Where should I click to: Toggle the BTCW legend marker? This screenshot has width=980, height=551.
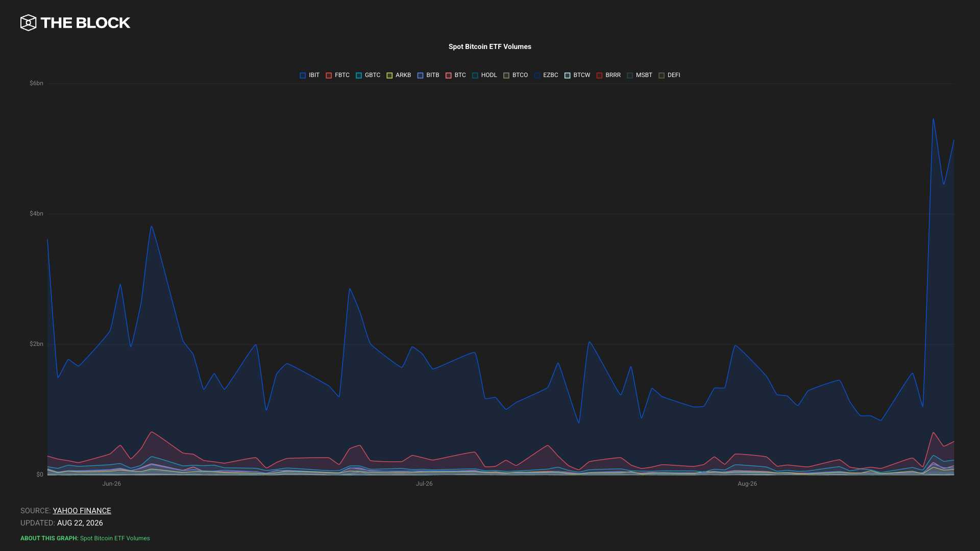pyautogui.click(x=567, y=76)
